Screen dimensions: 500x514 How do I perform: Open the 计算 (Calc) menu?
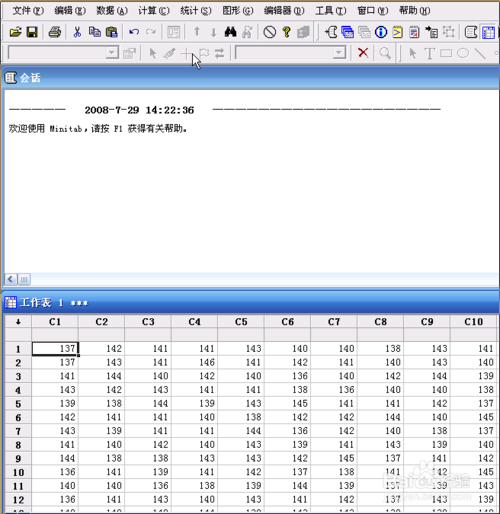click(154, 11)
